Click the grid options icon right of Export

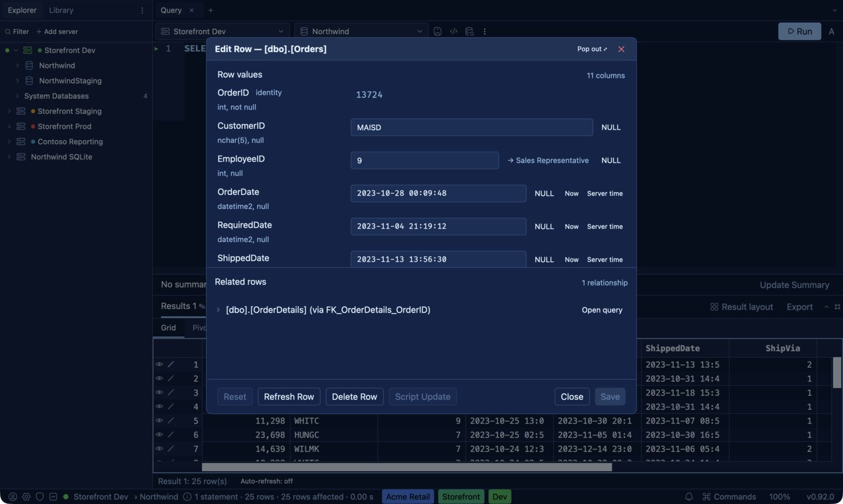pos(837,307)
